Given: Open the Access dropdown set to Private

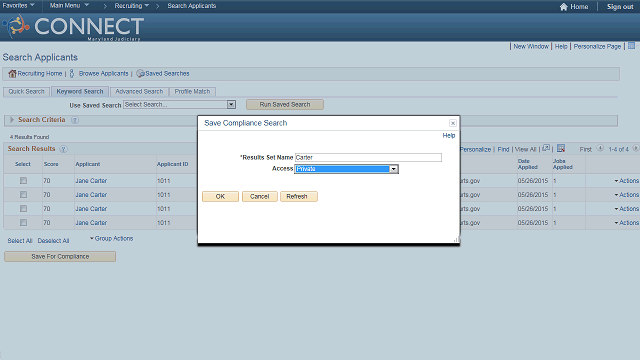Looking at the screenshot, I should [393, 169].
